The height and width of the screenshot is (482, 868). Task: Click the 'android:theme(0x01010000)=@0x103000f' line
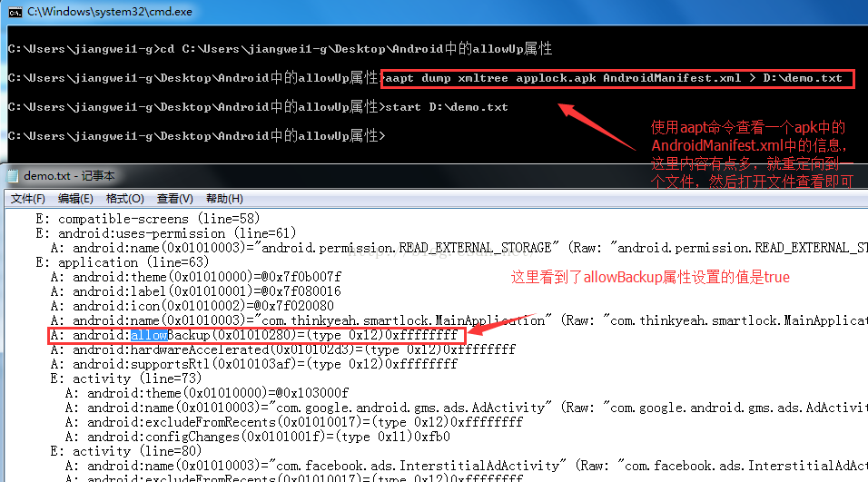[x=206, y=393]
